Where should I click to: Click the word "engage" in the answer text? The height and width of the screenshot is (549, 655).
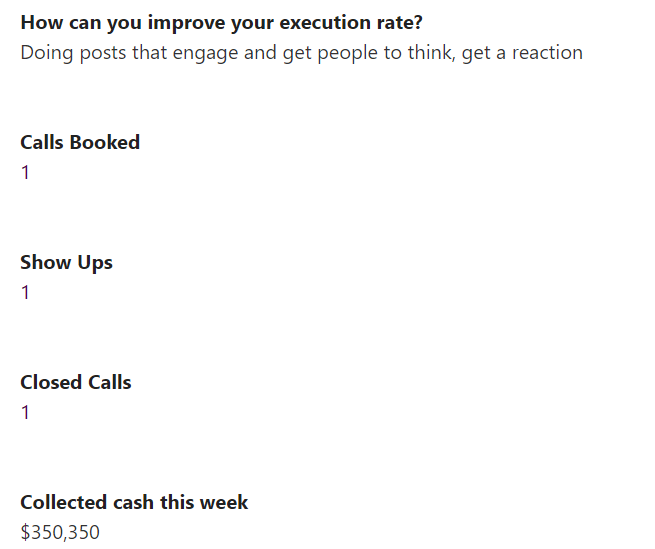point(206,52)
